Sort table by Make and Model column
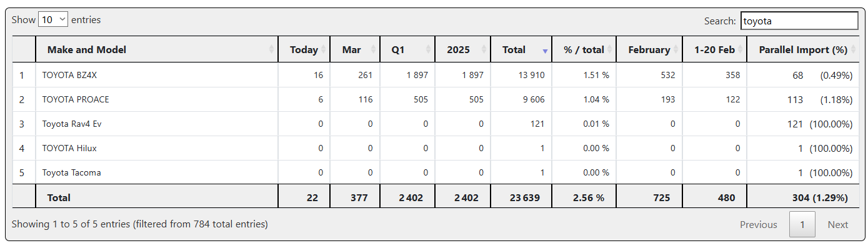This screenshot has height=243, width=868. 157,49
